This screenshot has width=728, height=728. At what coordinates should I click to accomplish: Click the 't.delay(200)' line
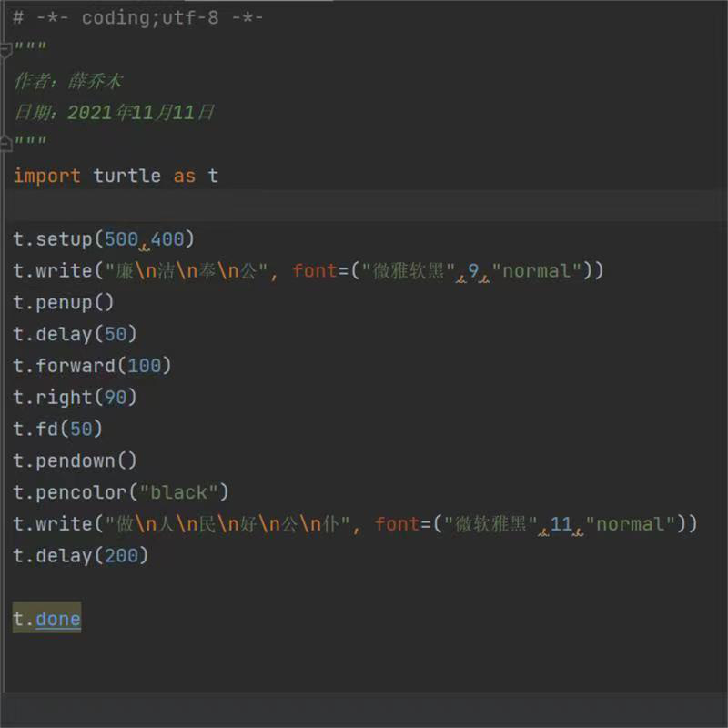(80, 556)
